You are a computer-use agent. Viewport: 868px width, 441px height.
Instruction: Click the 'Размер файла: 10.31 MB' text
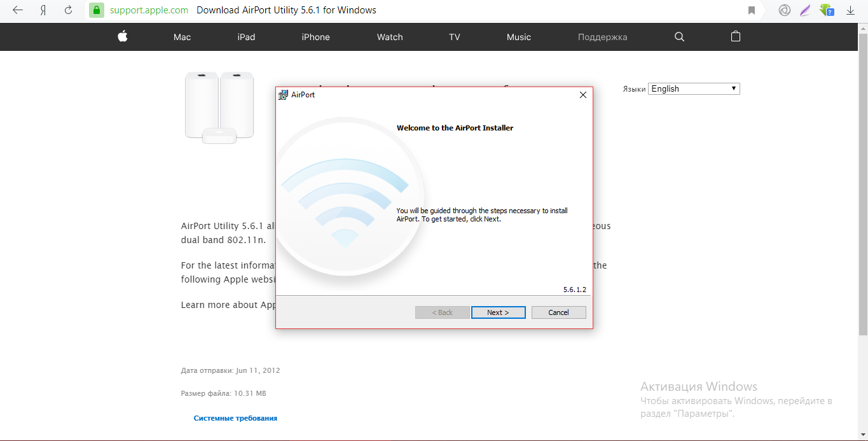[x=223, y=393]
